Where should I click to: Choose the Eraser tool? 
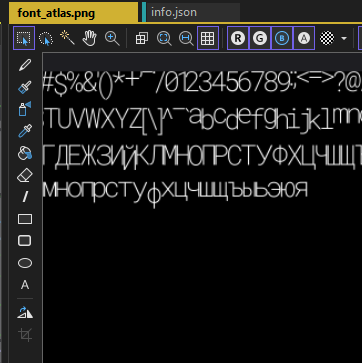click(25, 175)
